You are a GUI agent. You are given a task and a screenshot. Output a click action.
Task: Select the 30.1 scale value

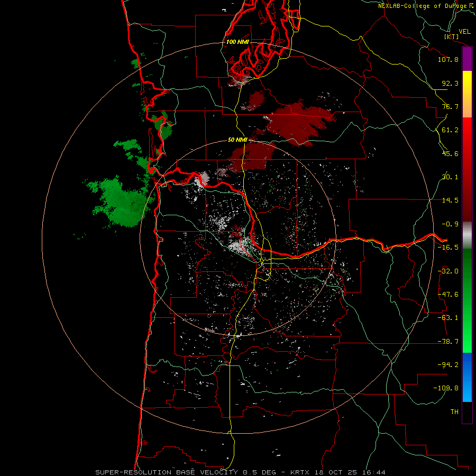pyautogui.click(x=450, y=177)
